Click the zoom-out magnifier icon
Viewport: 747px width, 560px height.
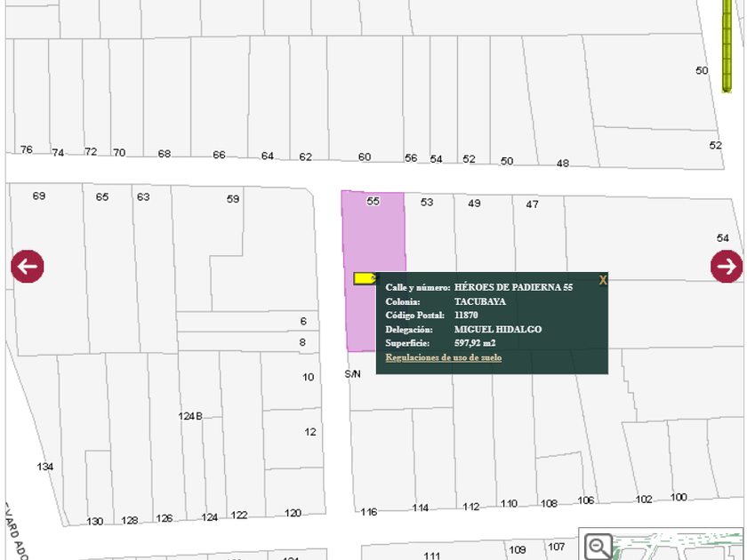599,547
